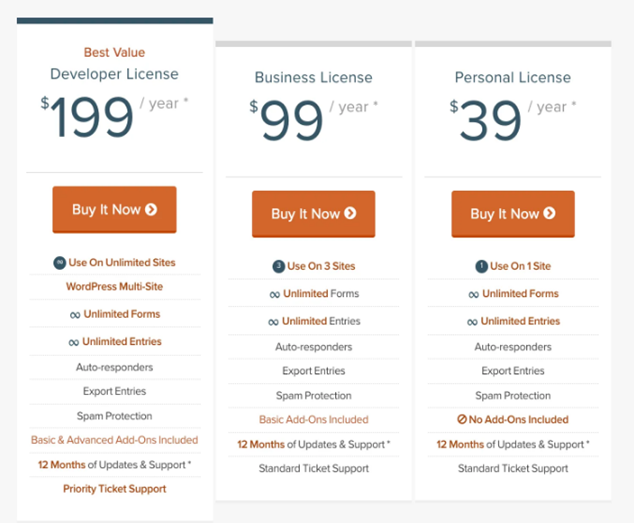Click the Priority Ticket Support text
Viewport: 634px width, 523px height.
[x=114, y=489]
